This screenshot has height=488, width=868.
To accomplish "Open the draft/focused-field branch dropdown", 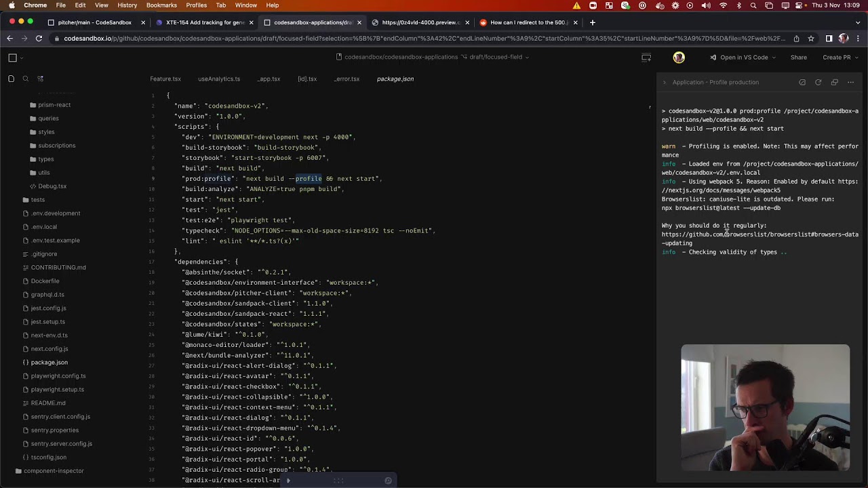I will [x=499, y=57].
